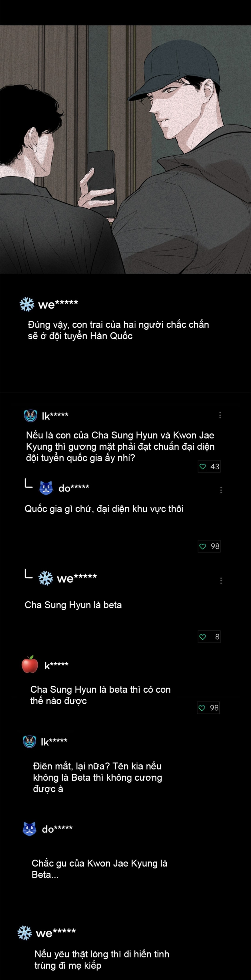251x980 pixels.
Task: Toggle heart on k***** 'thế nào được' comment
Action: pos(202,708)
